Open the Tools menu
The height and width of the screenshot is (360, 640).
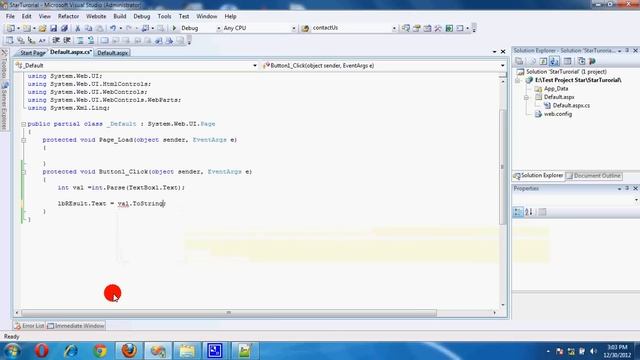pos(164,16)
